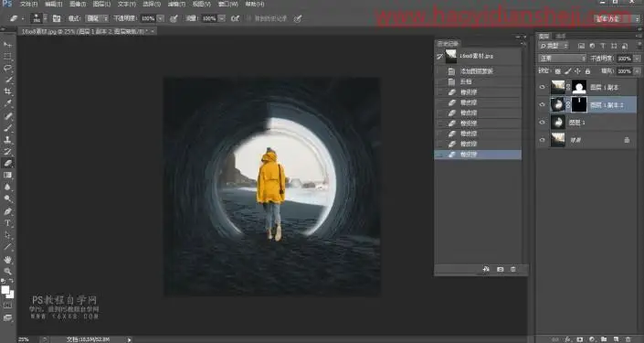Enable erase to history checkbox
Viewport: 644px width, 343px height.
248,18
